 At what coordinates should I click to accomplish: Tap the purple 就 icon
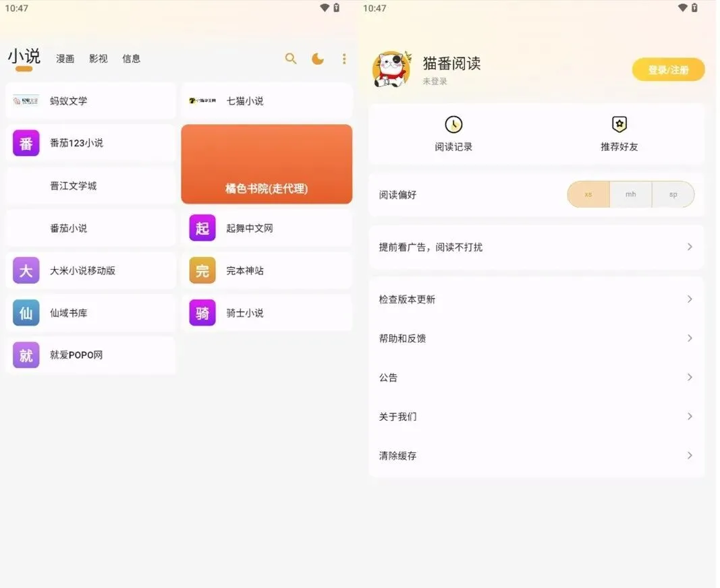click(26, 355)
